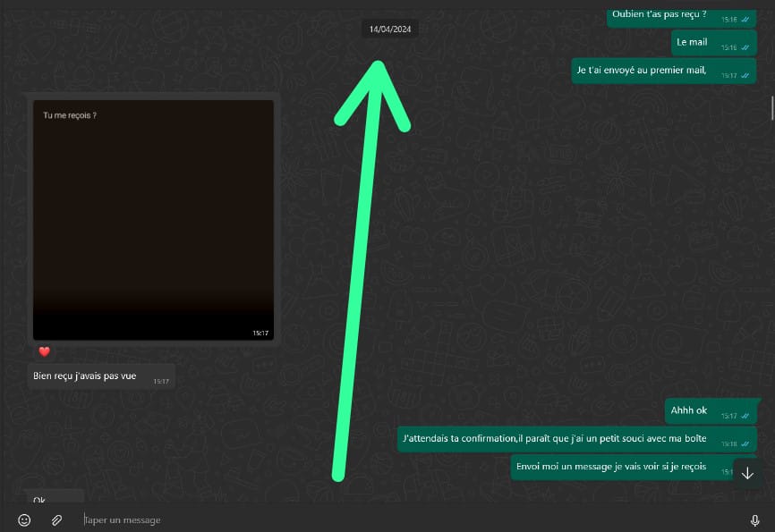
Task: Click the 15:17 timestamp on the image
Action: (260, 333)
